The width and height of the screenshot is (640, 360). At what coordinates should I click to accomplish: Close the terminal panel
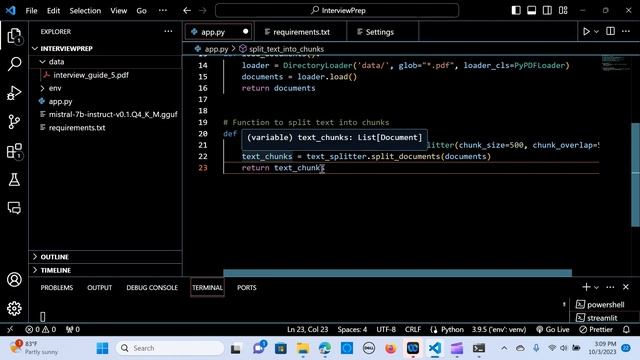(x=626, y=287)
